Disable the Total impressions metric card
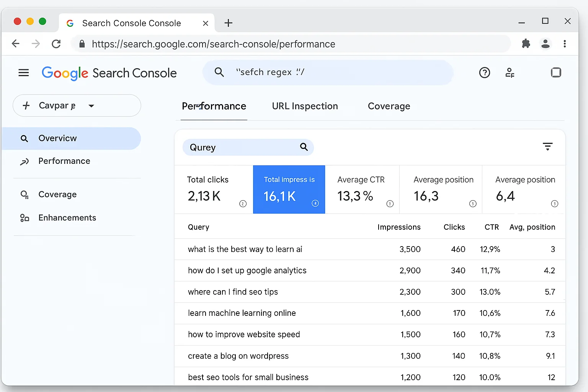This screenshot has width=588, height=392. click(289, 189)
